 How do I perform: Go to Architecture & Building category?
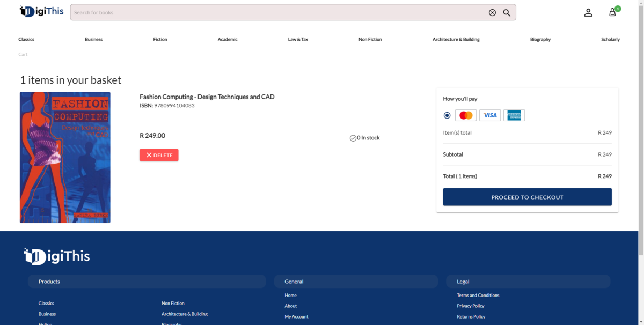[x=456, y=40]
